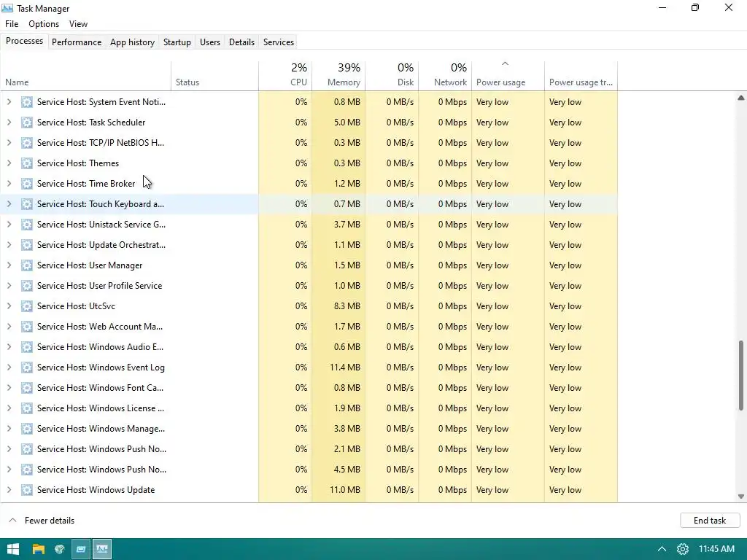The height and width of the screenshot is (560, 747).
Task: Sort processes by the Name column
Action: point(85,76)
